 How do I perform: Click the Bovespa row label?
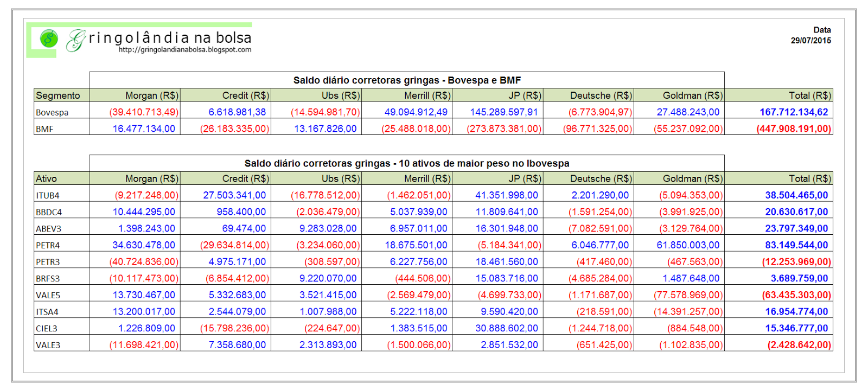point(52,113)
